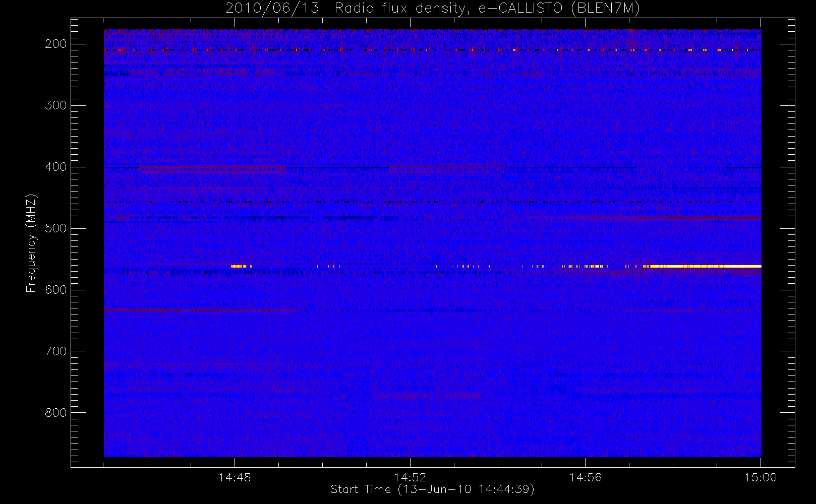The image size is (816, 504).
Task: Click the plot title mentioning e-CALLISTO (BLEN7M)
Action: point(433,8)
